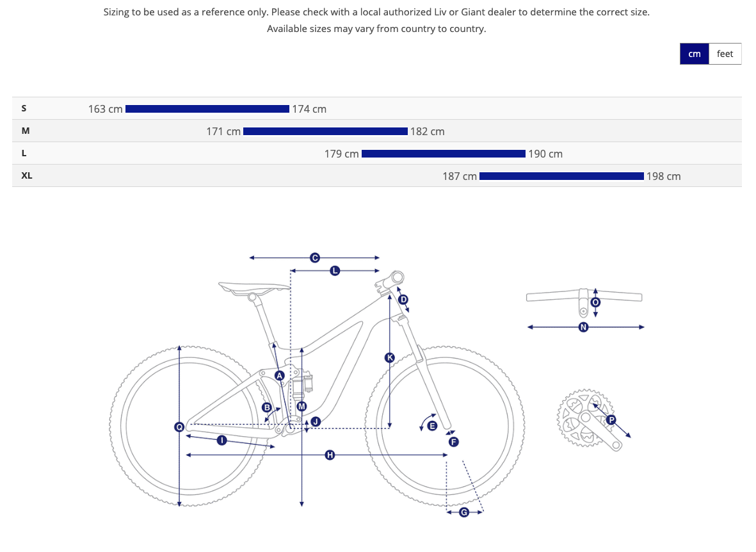Select the G trail marker
This screenshot has width=756, height=552.
pyautogui.click(x=464, y=512)
